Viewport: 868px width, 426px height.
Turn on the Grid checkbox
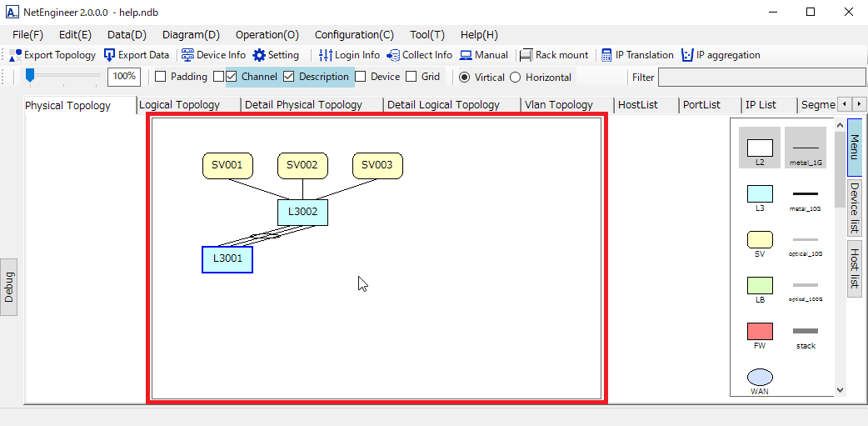pyautogui.click(x=412, y=77)
